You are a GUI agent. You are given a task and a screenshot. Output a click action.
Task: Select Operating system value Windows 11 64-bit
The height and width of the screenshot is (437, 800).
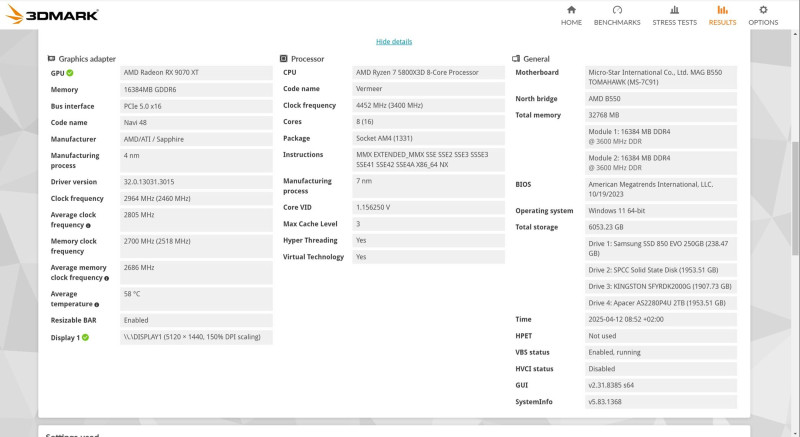click(x=661, y=211)
